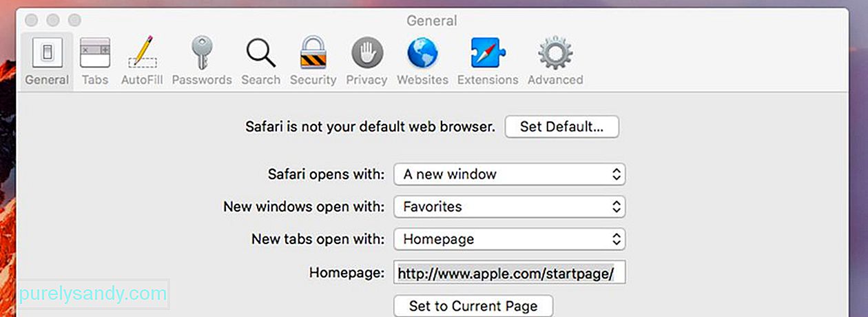Click the Set to Current Page button
Image resolution: width=868 pixels, height=317 pixels.
[x=473, y=306]
